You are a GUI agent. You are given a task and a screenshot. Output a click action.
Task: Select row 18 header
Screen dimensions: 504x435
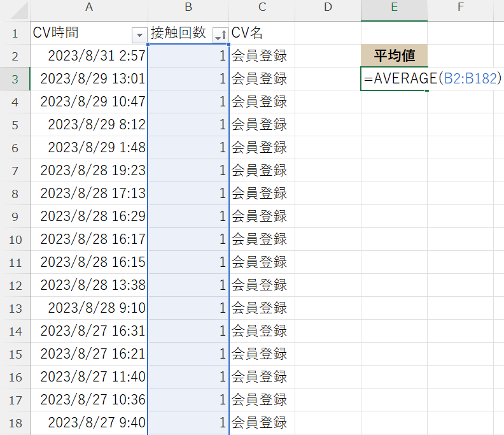15,423
